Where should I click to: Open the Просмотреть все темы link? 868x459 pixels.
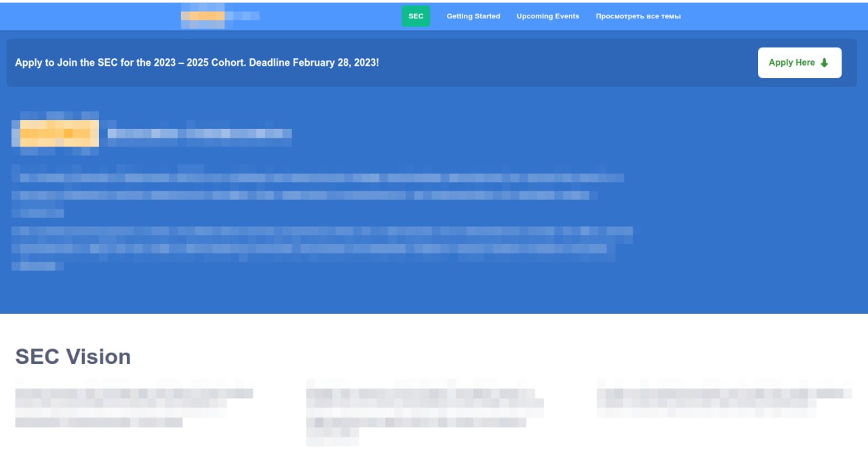tap(638, 16)
